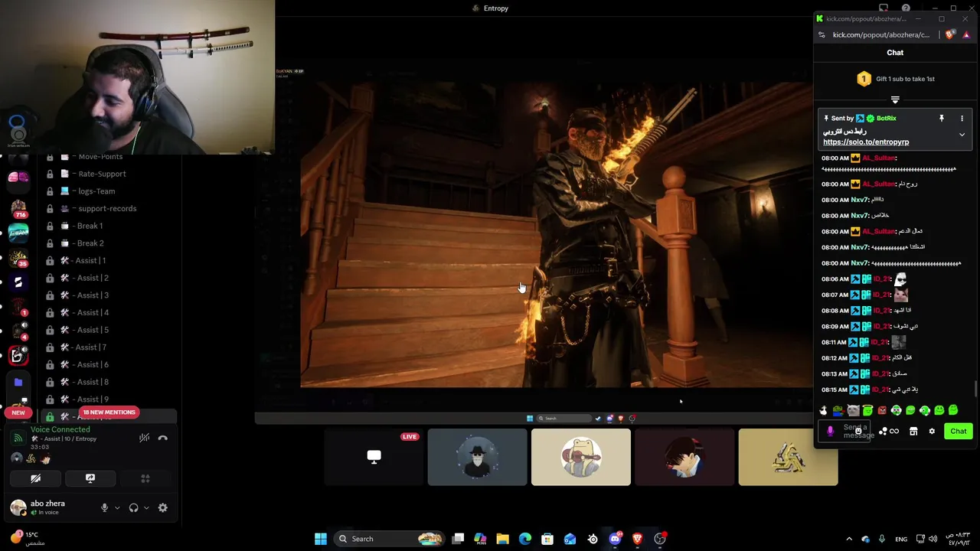The image size is (980, 551).
Task: Select participant tile with gold triangle logo
Action: [x=788, y=457]
